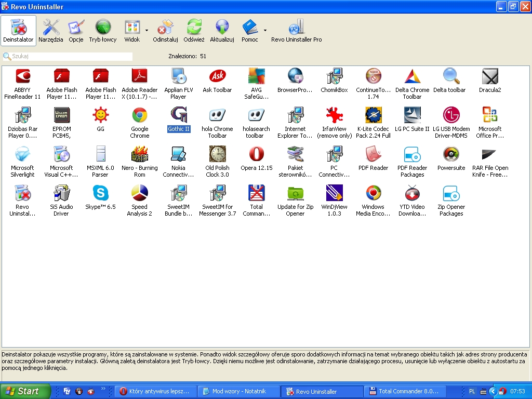Switch to Mod wzory - Notatnik taskbar window

pos(239,392)
